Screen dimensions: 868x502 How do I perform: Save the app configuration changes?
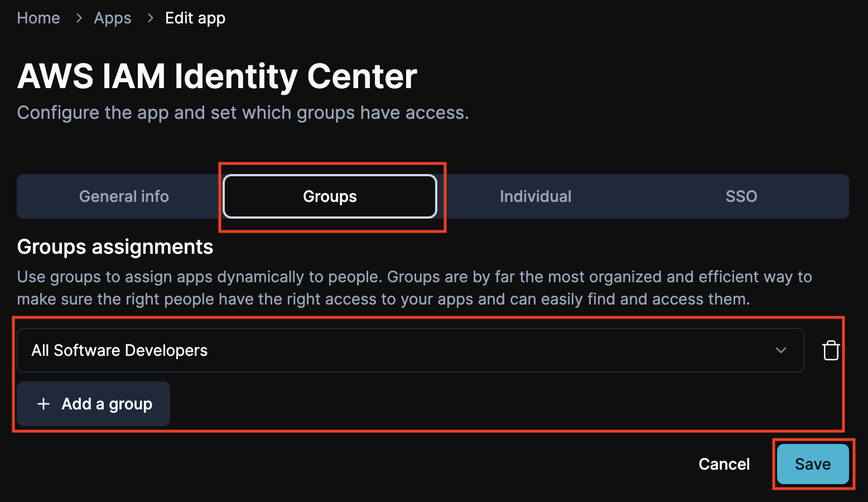813,464
